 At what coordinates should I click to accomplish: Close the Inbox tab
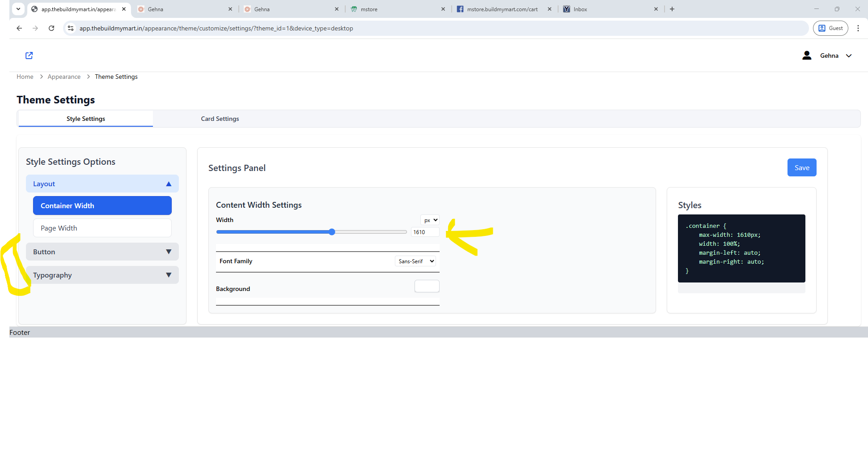pyautogui.click(x=656, y=9)
